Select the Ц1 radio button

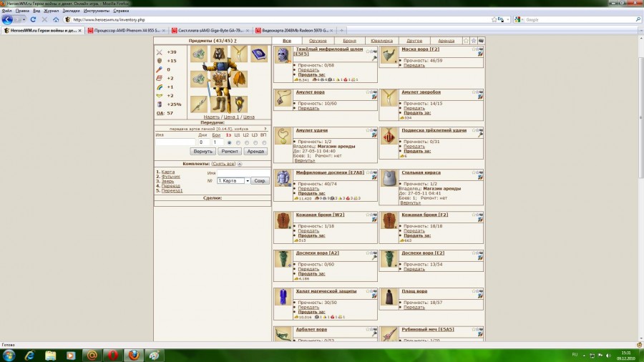tap(238, 142)
